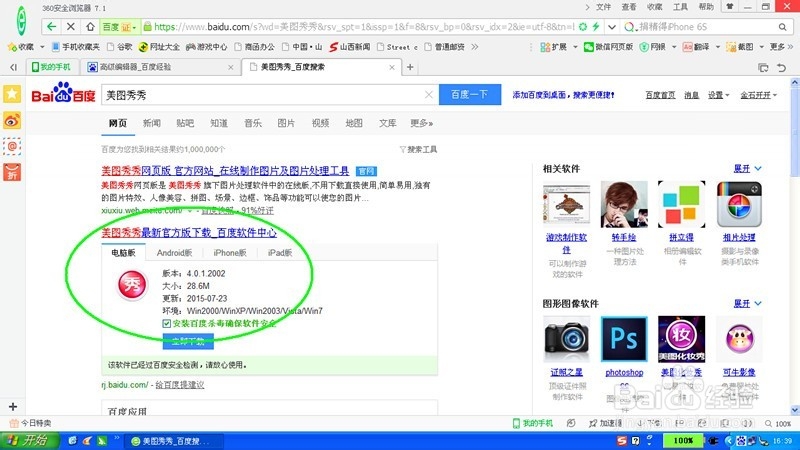Click the search magnifier in 360 search box

(x=782, y=27)
